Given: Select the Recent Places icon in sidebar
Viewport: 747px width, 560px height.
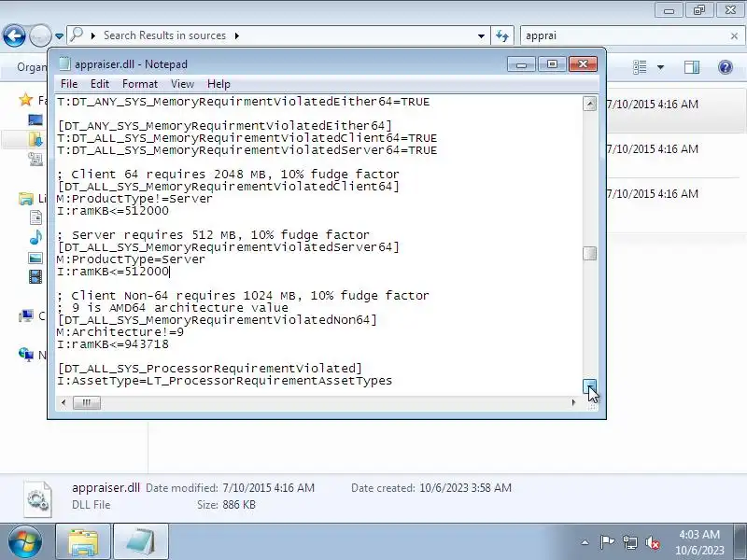Looking at the screenshot, I should click(35, 159).
